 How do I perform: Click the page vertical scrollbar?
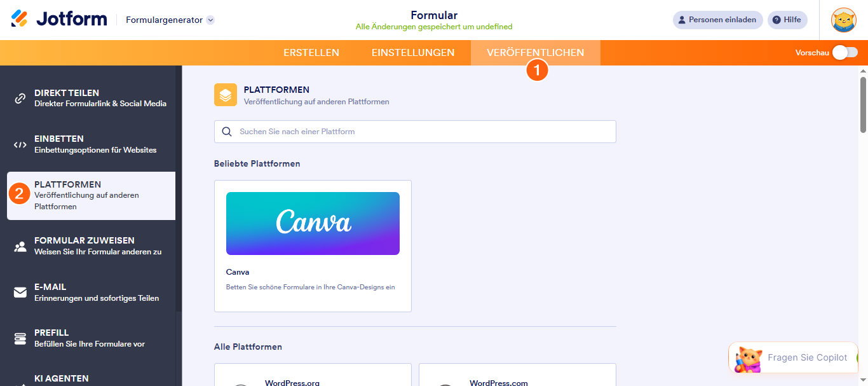click(x=863, y=105)
